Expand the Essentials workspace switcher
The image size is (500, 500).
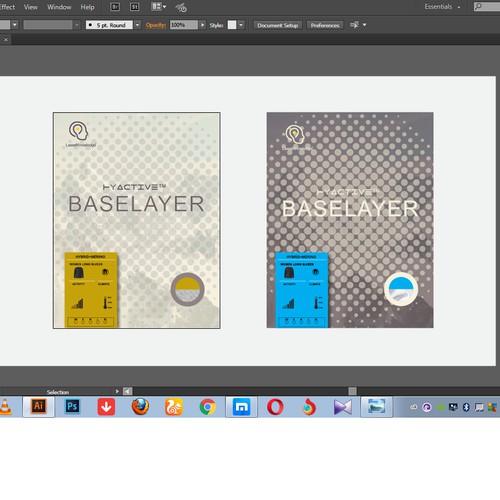click(442, 7)
